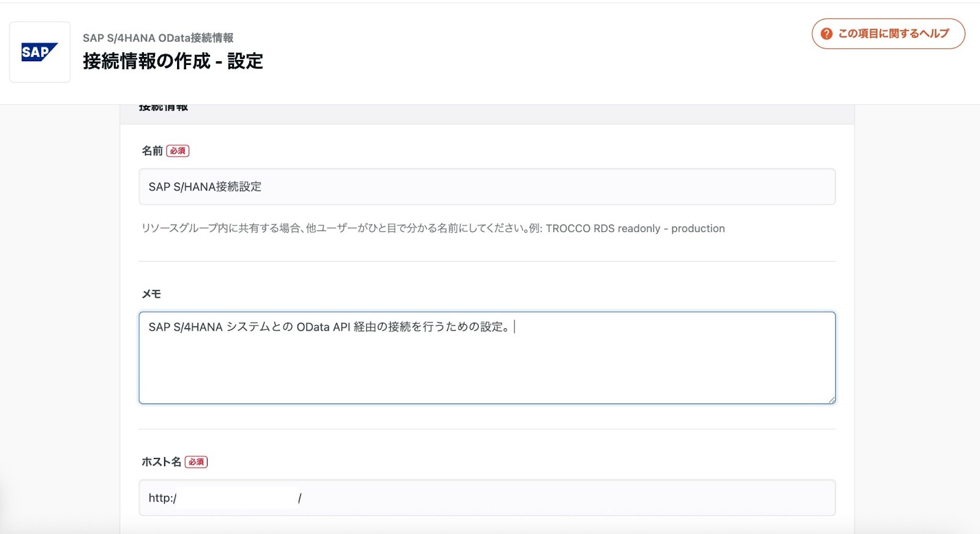Open the この項目に関するヘルプ help button
Viewport: 980px width, 534px height.
click(888, 34)
